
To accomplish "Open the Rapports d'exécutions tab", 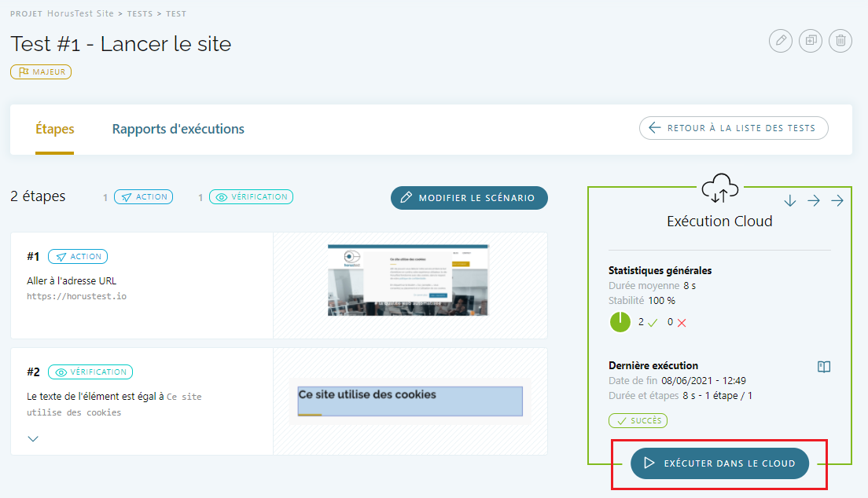I will [x=178, y=129].
